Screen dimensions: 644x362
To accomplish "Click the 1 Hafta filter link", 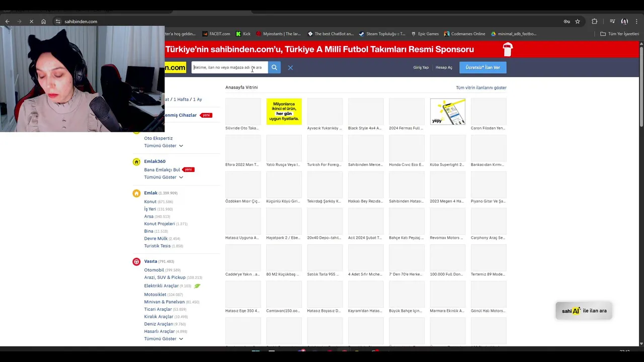I will point(181,100).
